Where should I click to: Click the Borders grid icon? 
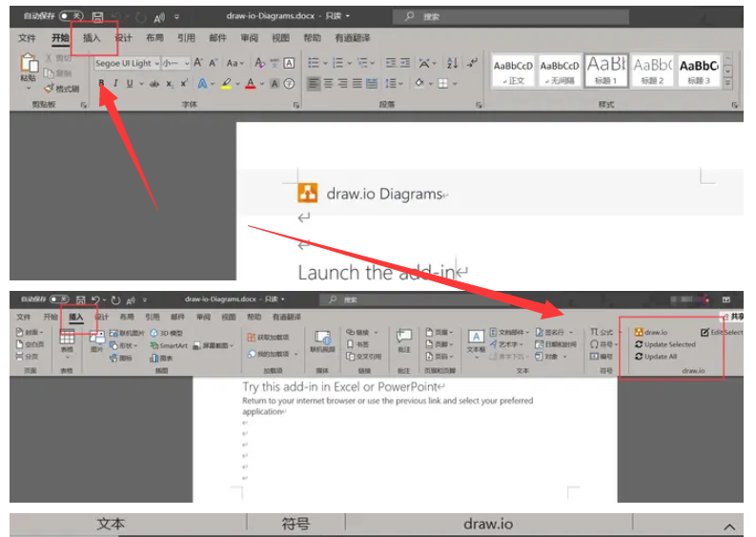point(443,84)
